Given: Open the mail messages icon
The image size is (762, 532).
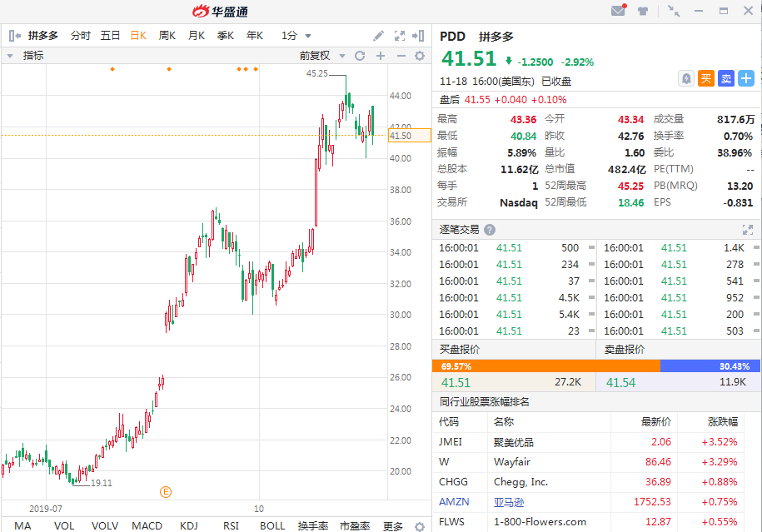Looking at the screenshot, I should pos(618,10).
